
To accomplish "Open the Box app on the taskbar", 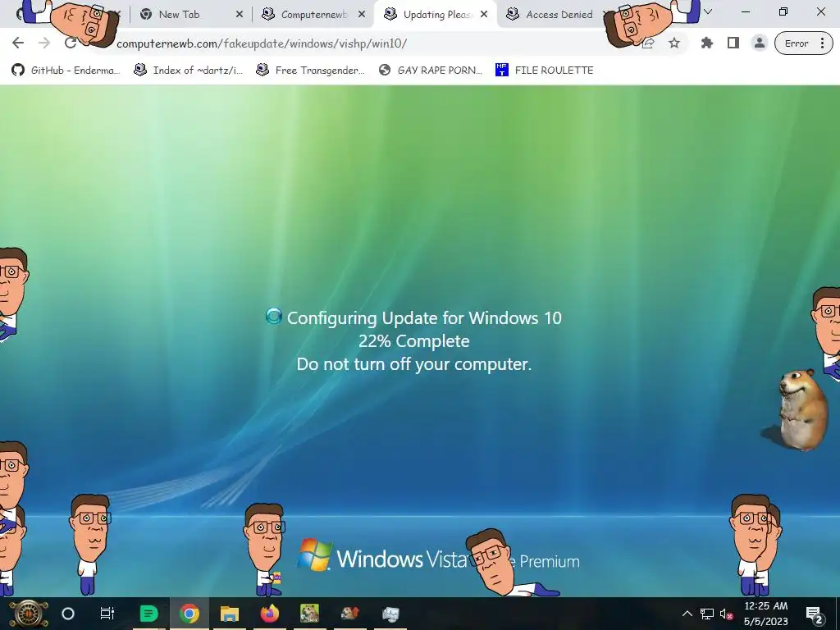I will pos(309,614).
